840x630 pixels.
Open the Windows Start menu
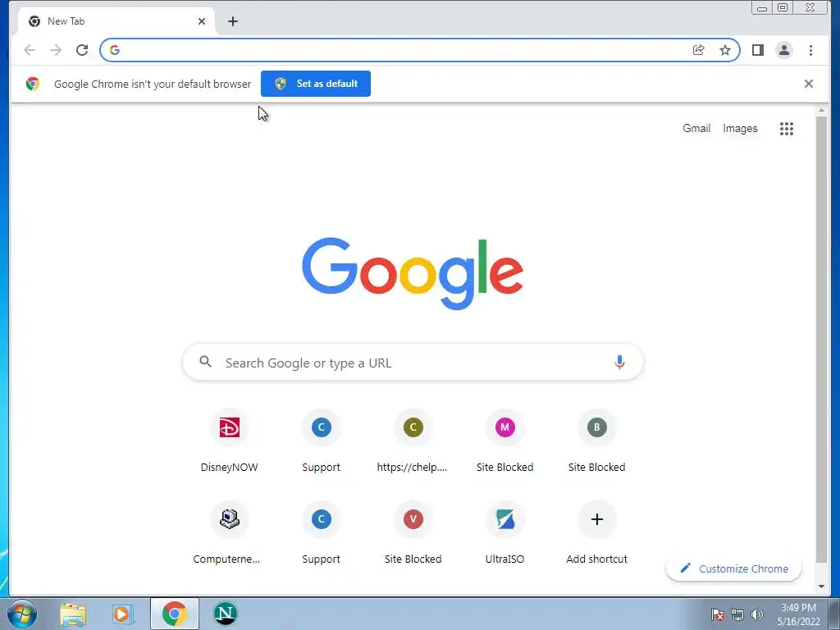(22, 614)
